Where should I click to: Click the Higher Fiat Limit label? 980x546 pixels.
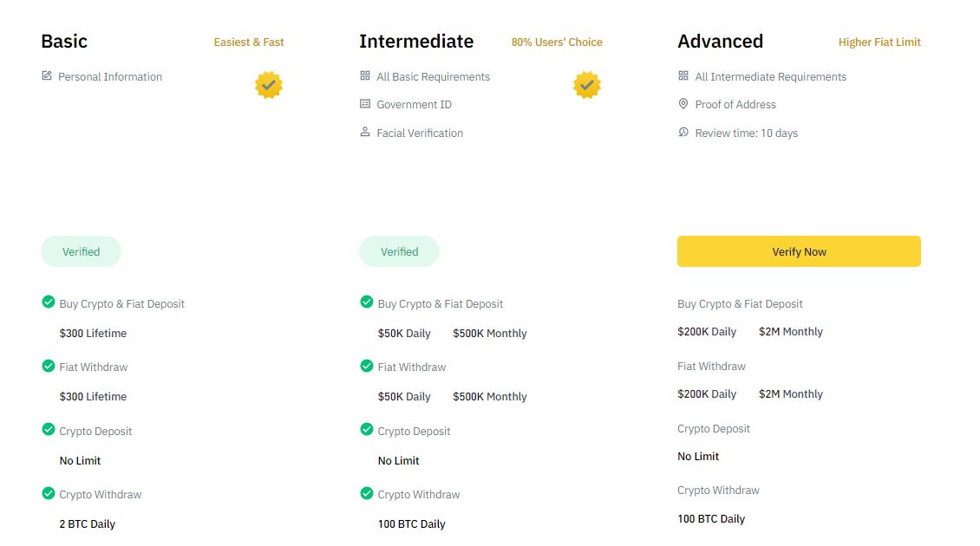879,42
